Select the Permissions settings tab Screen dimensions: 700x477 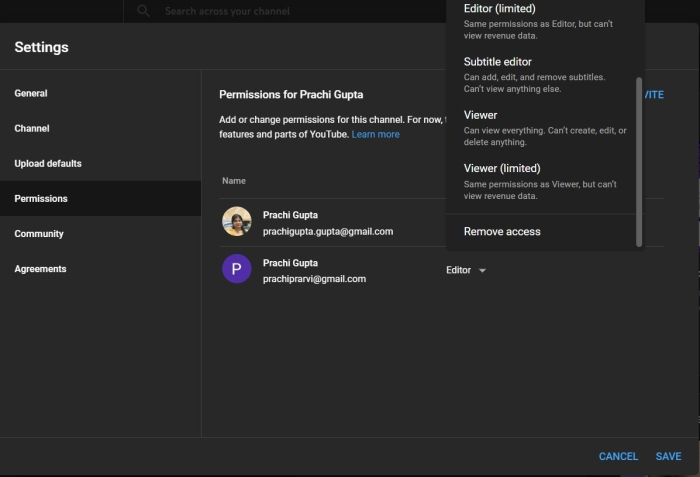(41, 198)
